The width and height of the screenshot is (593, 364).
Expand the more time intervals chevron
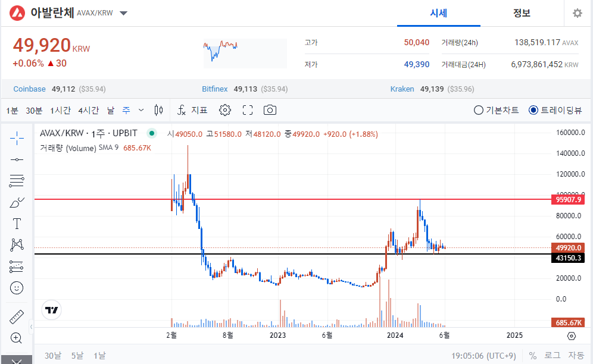click(141, 110)
